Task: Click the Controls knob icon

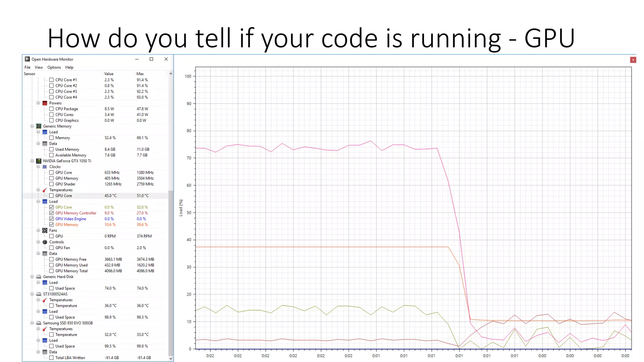Action: (x=45, y=242)
